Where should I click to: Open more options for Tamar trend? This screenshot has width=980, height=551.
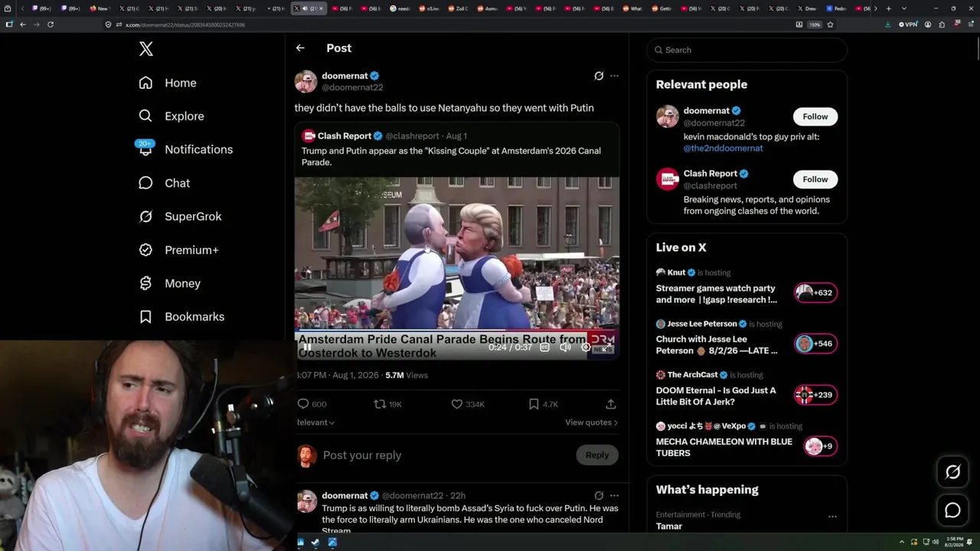click(x=832, y=517)
